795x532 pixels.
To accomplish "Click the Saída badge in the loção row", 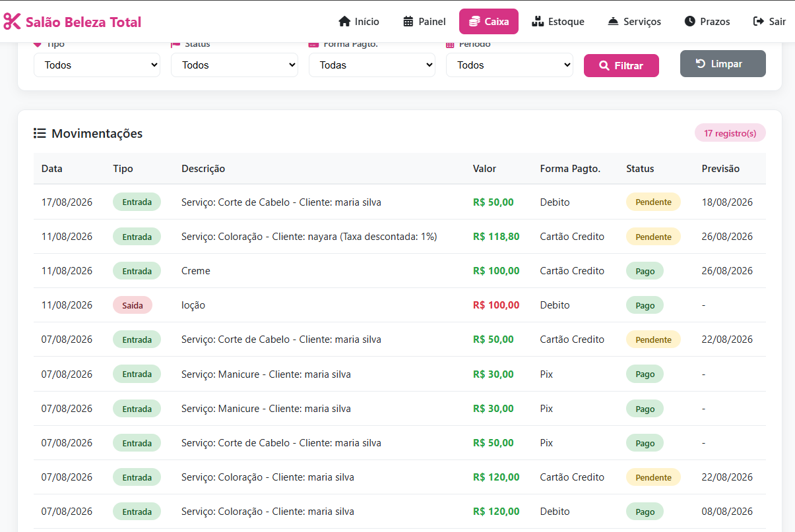I will coord(133,305).
